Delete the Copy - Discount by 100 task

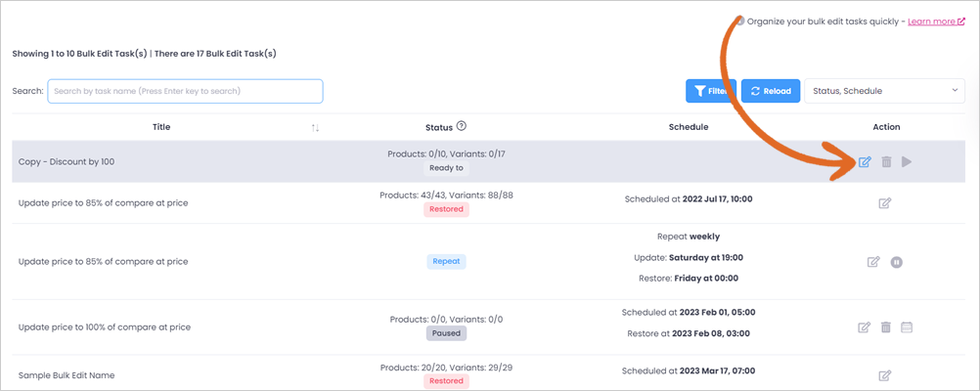pyautogui.click(x=886, y=161)
